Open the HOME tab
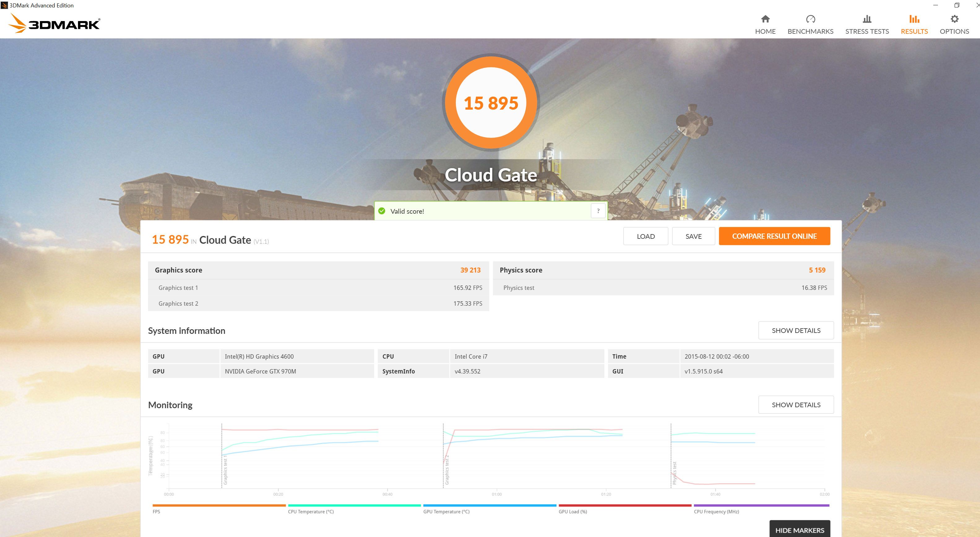Image resolution: width=980 pixels, height=537 pixels. (765, 25)
